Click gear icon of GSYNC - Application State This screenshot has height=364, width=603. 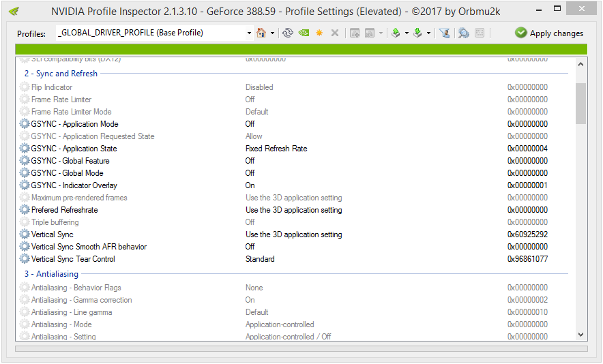[25, 149]
